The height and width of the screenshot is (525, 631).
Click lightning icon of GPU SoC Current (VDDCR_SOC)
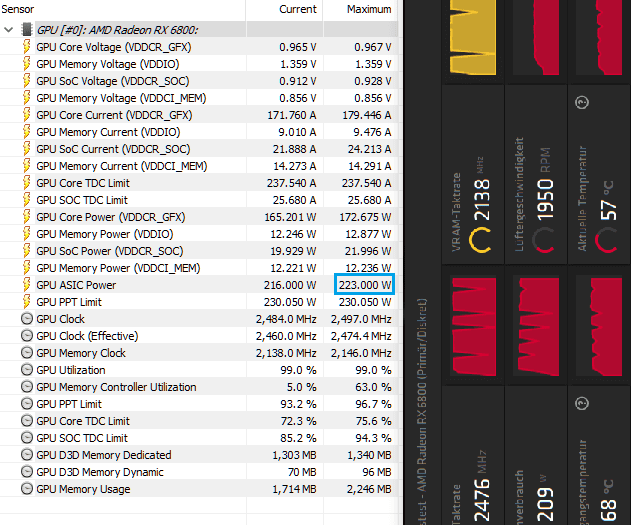click(x=27, y=149)
